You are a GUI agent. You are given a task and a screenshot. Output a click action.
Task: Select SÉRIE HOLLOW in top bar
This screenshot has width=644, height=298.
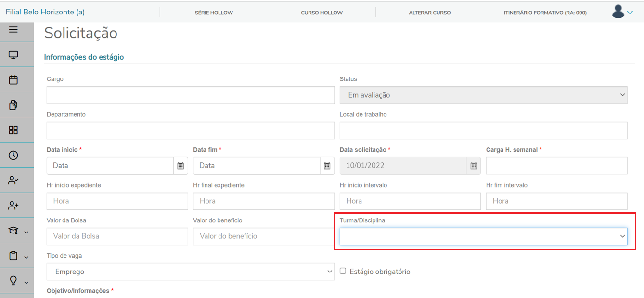[x=214, y=13]
